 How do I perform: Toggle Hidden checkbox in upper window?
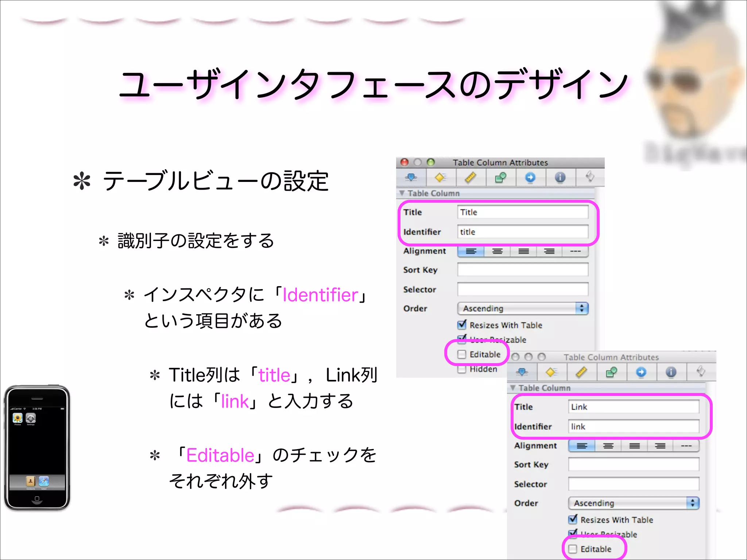[462, 369]
